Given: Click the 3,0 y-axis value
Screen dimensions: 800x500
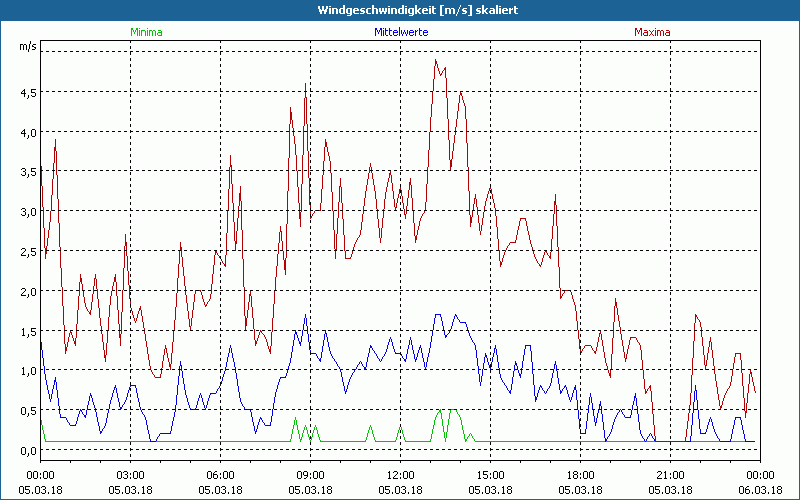Looking at the screenshot, I should click(27, 212).
